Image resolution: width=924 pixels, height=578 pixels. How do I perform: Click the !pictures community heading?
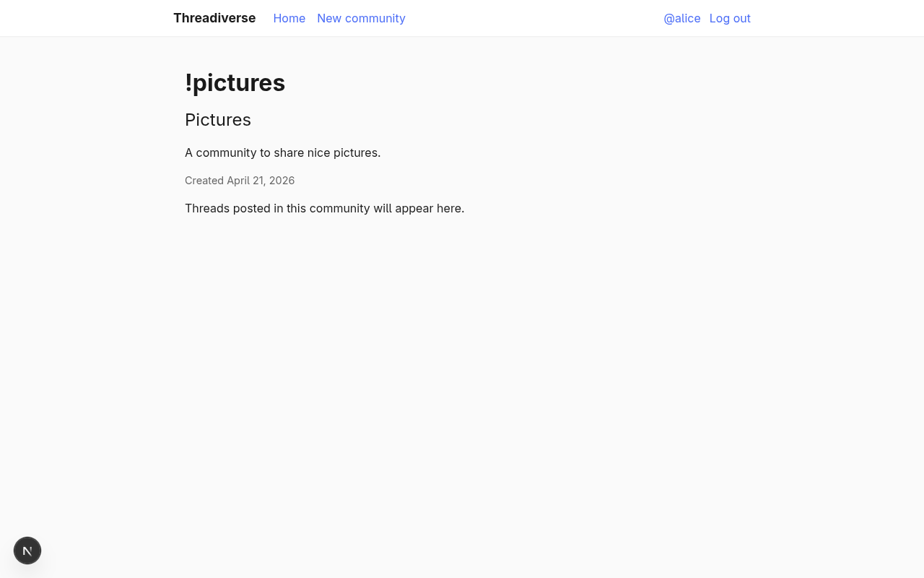coord(235,82)
